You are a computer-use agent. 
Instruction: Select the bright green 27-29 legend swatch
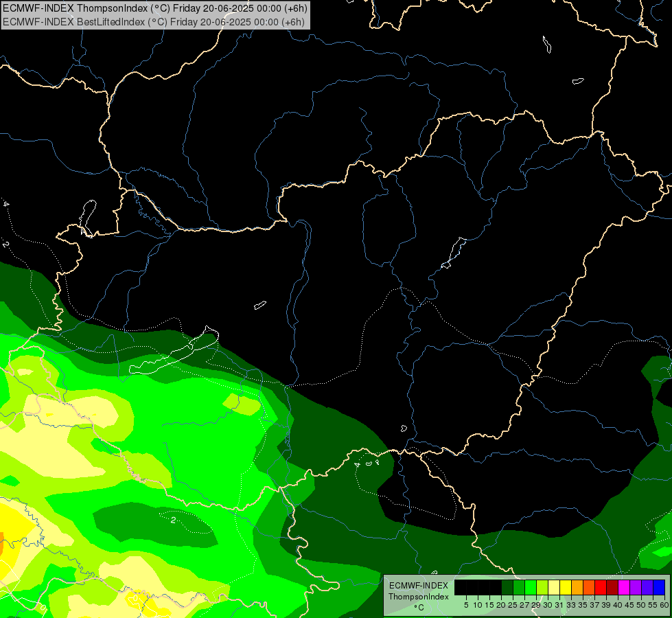[531, 587]
